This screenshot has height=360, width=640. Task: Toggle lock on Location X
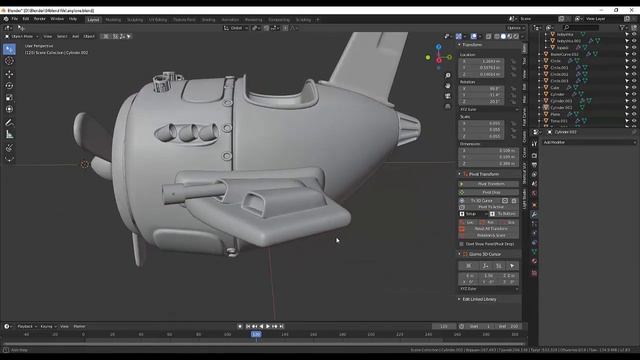click(x=513, y=61)
